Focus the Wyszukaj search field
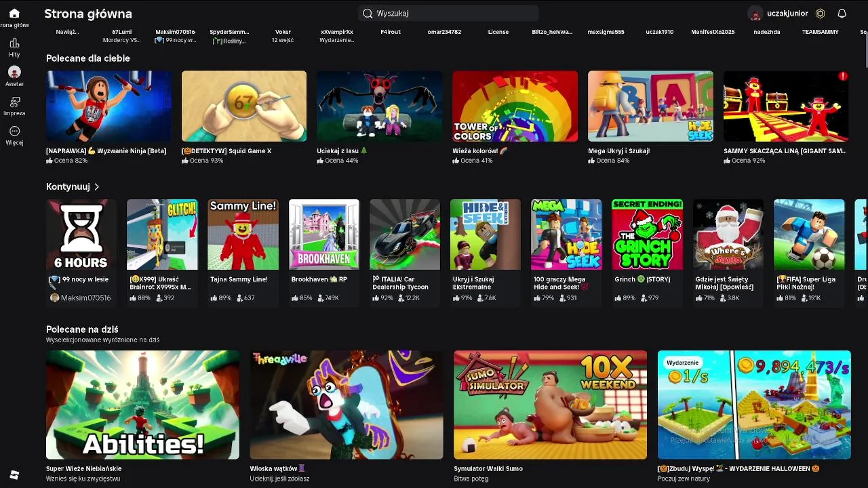868x488 pixels. click(x=448, y=14)
